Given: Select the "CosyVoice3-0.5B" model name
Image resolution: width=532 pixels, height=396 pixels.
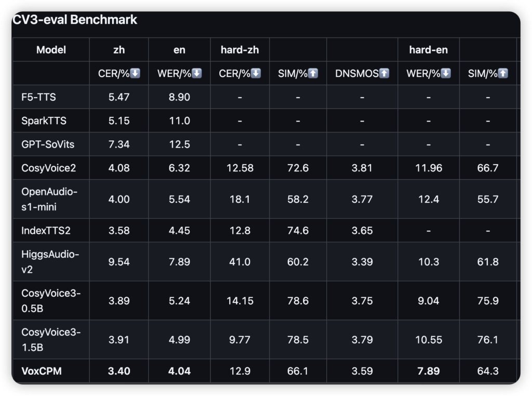Looking at the screenshot, I should (51, 301).
